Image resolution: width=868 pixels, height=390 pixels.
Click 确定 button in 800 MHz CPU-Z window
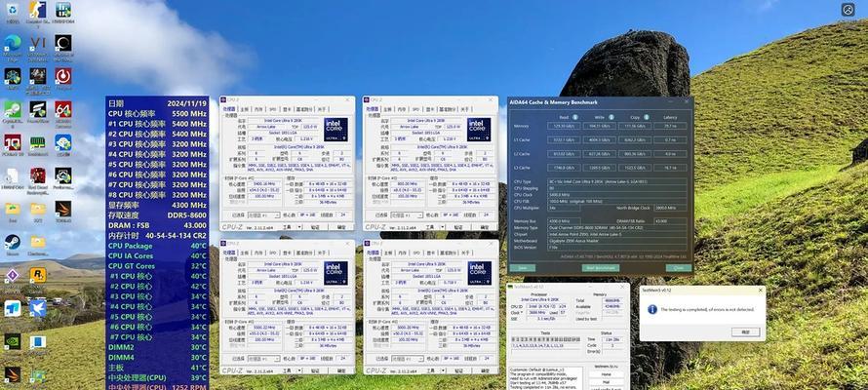485,227
